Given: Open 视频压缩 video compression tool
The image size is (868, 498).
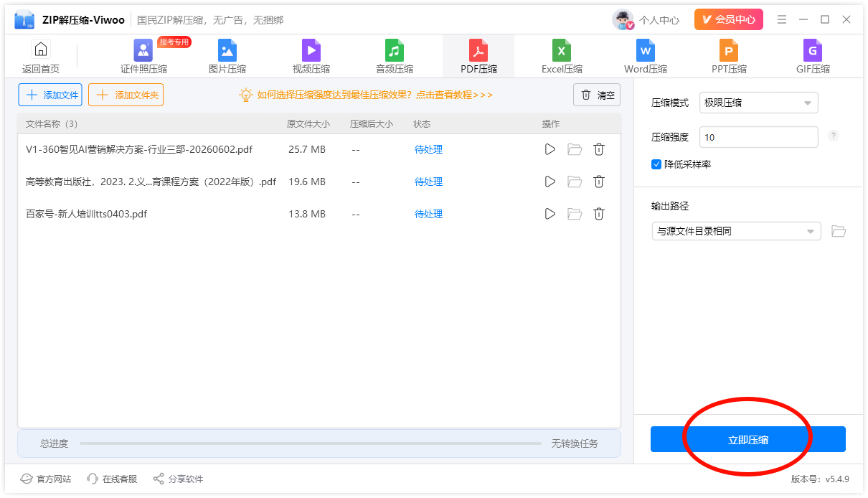Looking at the screenshot, I should pyautogui.click(x=311, y=57).
